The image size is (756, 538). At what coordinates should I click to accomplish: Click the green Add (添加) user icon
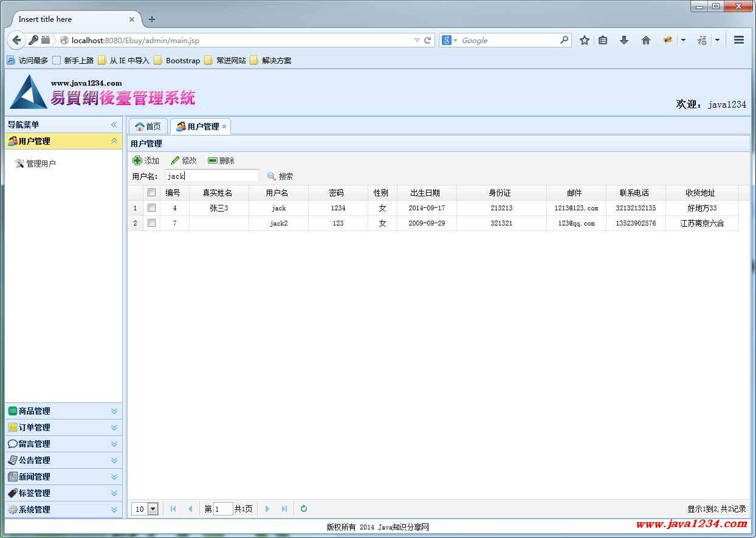(x=137, y=160)
